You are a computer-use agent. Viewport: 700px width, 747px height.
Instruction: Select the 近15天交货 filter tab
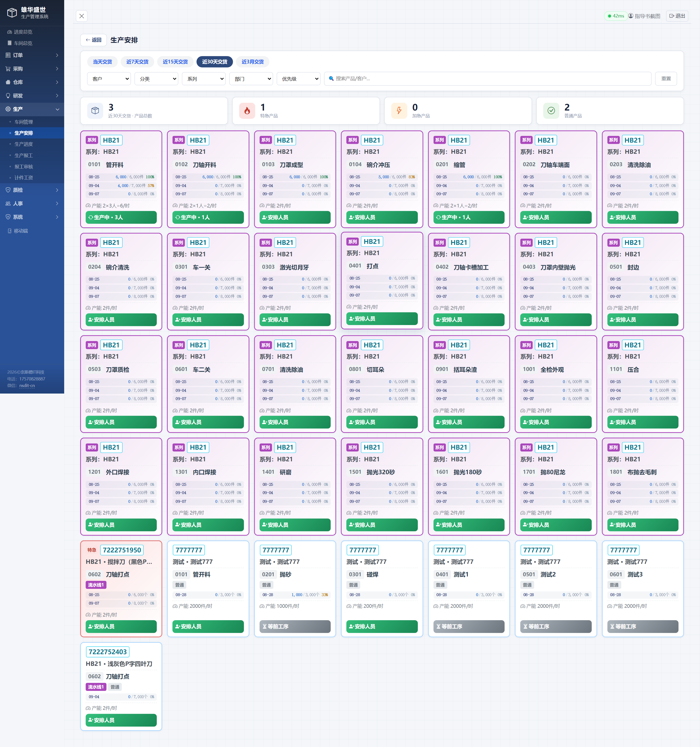point(175,62)
